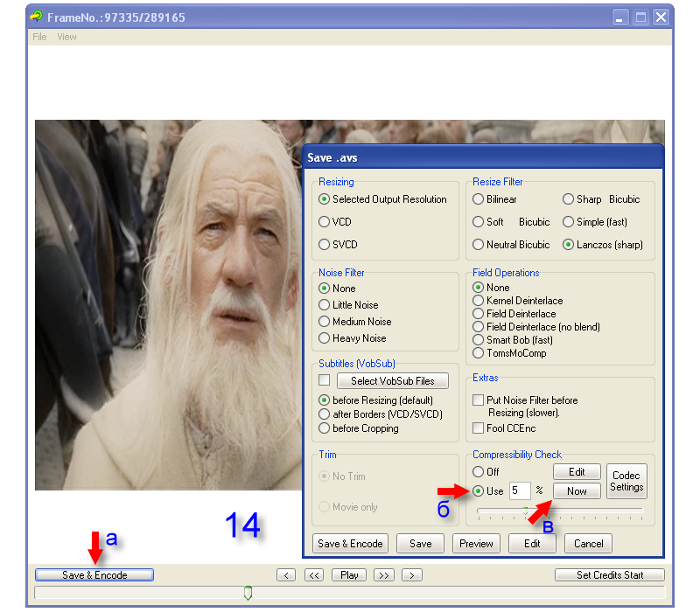Select the Neutral Bicubic resize filter
Image resolution: width=700 pixels, height=612 pixels.
point(511,245)
